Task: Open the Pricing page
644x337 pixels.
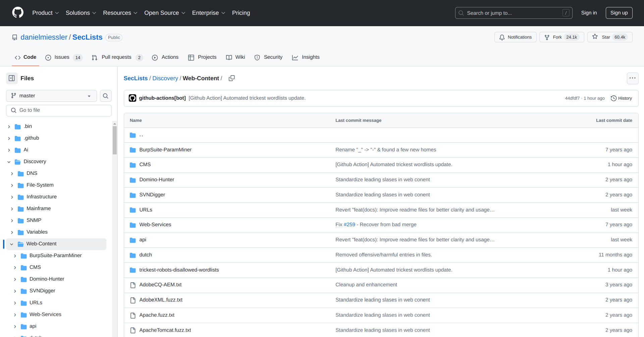Action: (x=241, y=13)
